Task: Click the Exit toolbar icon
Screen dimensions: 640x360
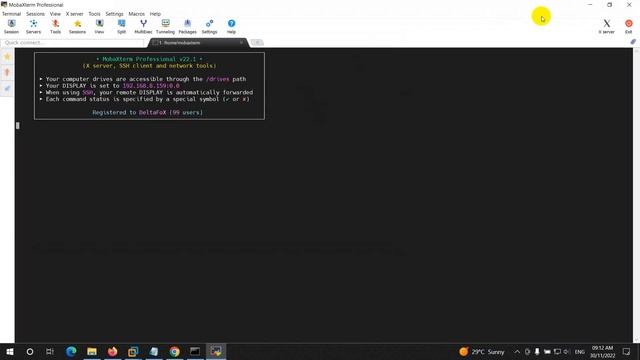Action: point(629,27)
